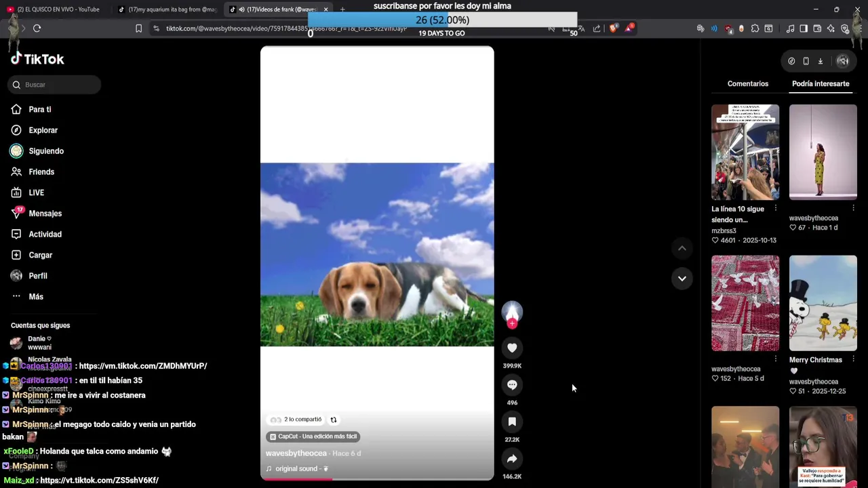Go to previous video with up chevron
Image resolution: width=868 pixels, height=488 pixels.
pos(682,249)
